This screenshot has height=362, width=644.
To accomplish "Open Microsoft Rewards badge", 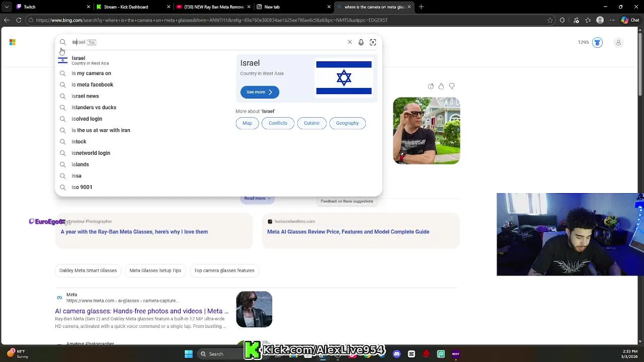I will 597,42.
